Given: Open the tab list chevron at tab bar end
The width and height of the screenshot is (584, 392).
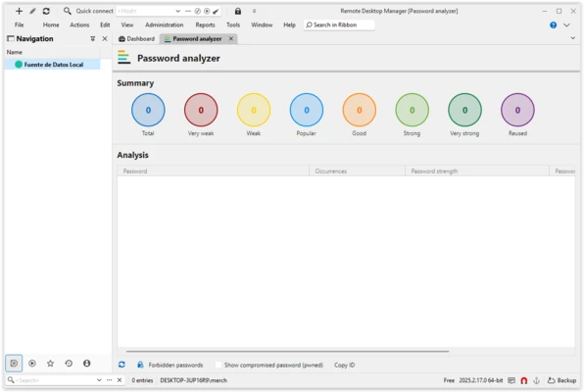Looking at the screenshot, I should (573, 38).
